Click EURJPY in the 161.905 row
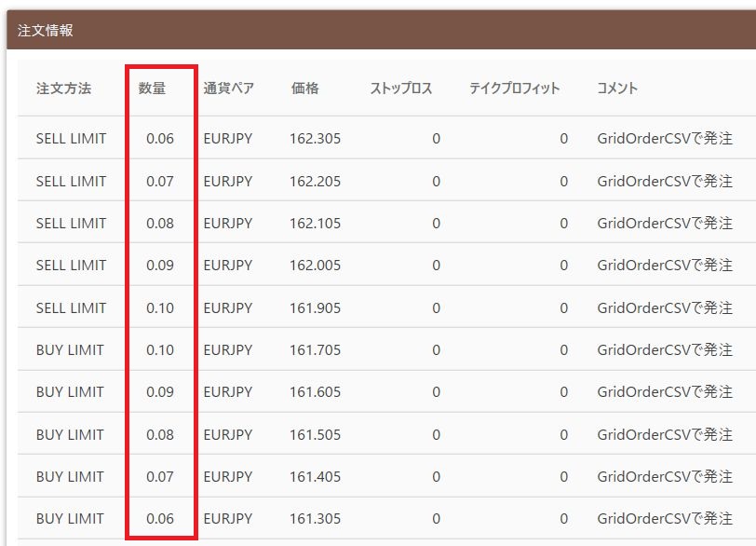The height and width of the screenshot is (546, 756). click(228, 307)
